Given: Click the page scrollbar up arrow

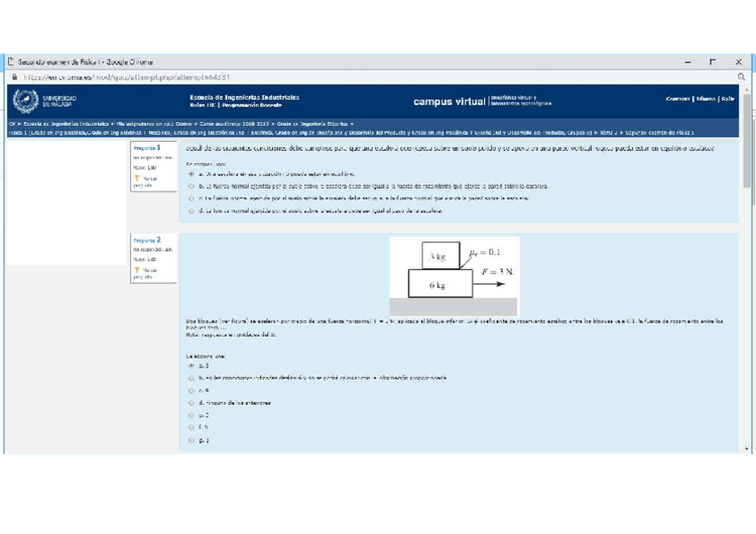Looking at the screenshot, I should [747, 90].
